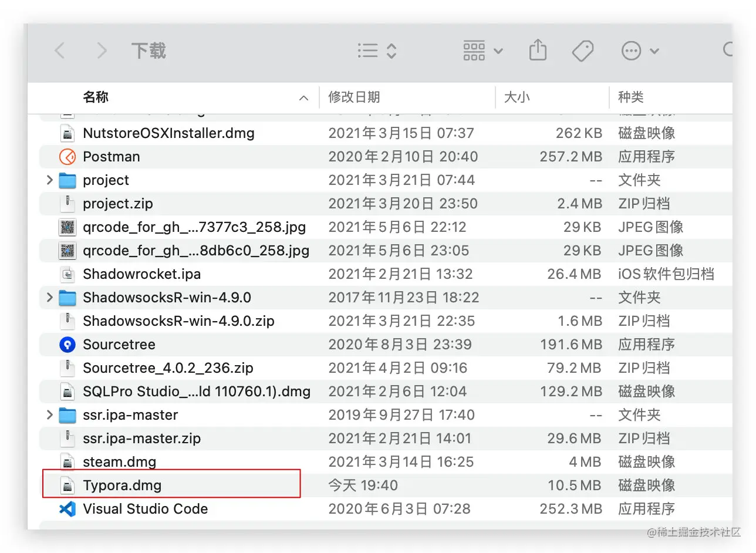Viewport: 756px width, 553px height.
Task: Click the Share toolbar icon
Action: pyautogui.click(x=538, y=50)
